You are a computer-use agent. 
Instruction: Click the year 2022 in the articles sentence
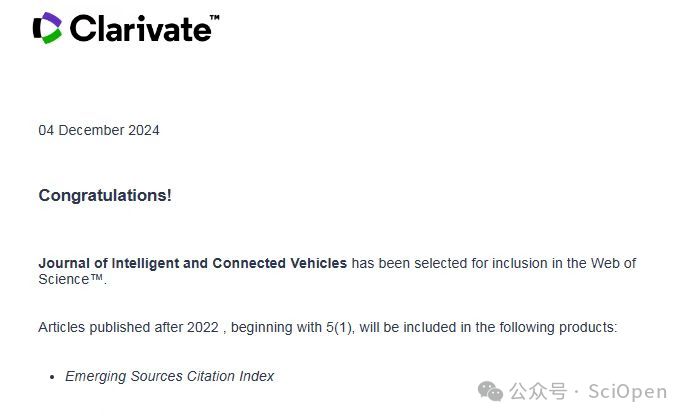(202, 327)
